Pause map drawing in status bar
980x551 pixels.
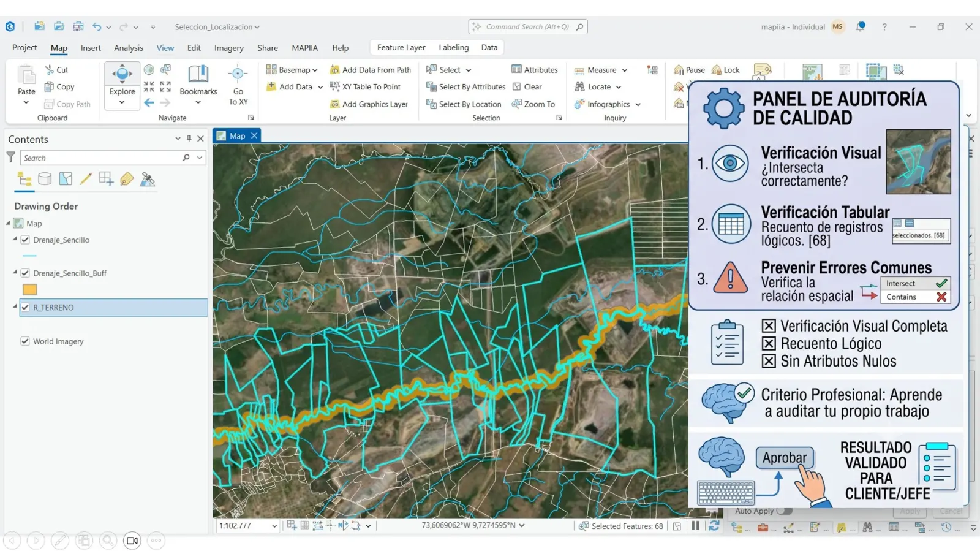(695, 526)
